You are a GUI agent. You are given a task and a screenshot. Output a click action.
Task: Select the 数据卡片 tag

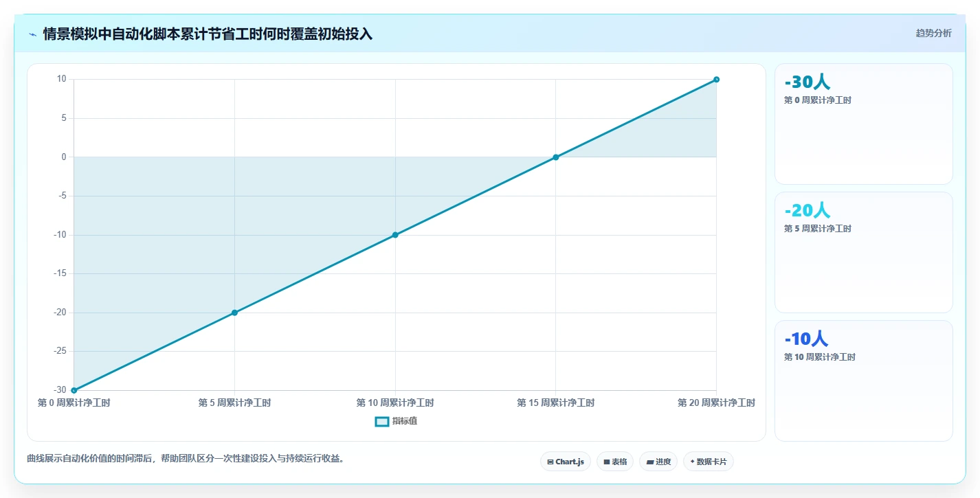point(709,462)
